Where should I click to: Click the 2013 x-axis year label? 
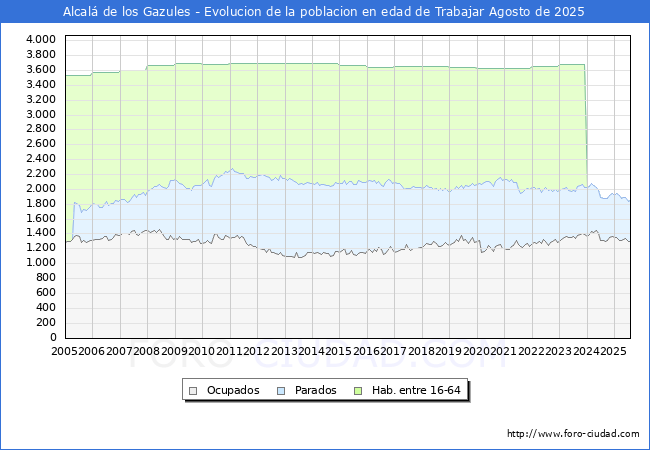pos(284,351)
